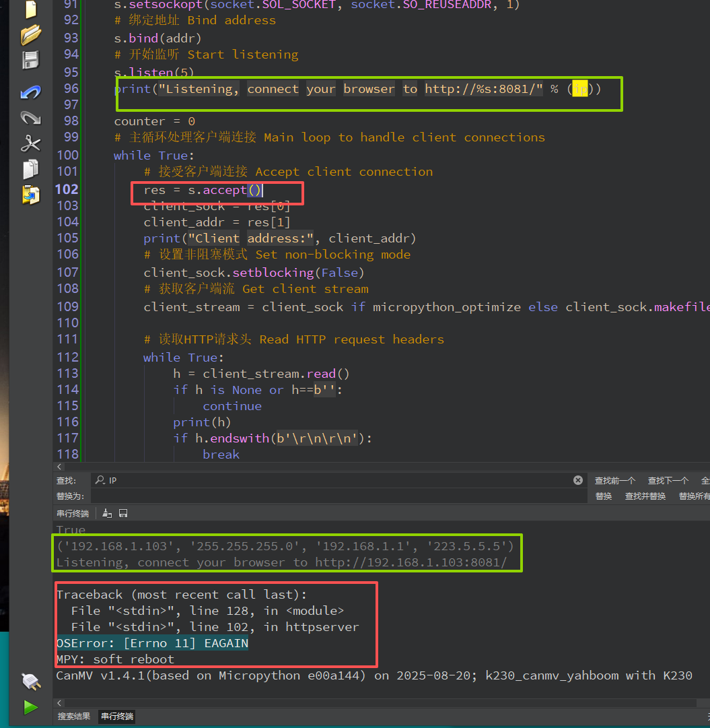The height and width of the screenshot is (728, 710).
Task: Clear the search field with X button
Action: click(x=577, y=480)
